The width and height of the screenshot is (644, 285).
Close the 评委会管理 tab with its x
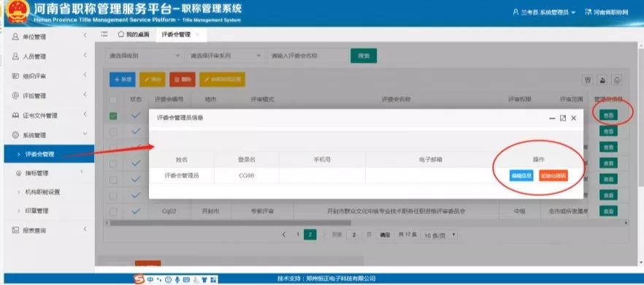pos(198,35)
